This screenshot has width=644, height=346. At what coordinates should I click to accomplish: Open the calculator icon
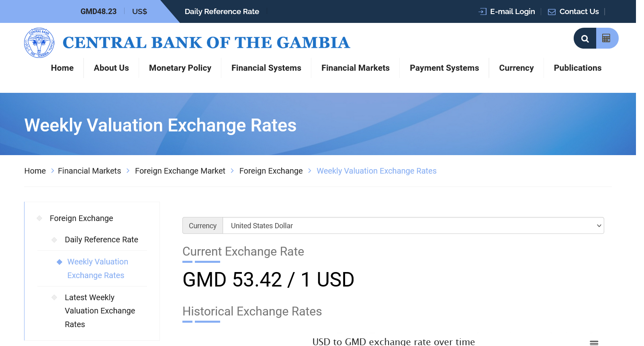[606, 39]
